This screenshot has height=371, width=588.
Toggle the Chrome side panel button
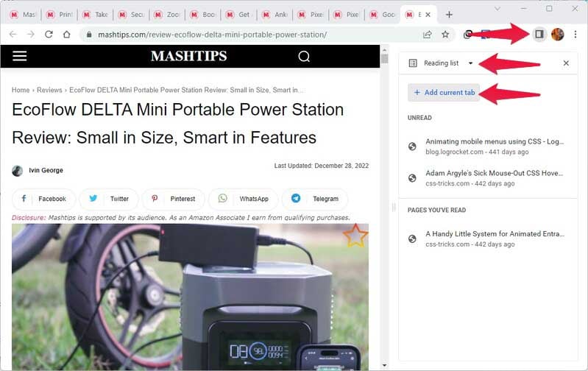[x=539, y=35]
